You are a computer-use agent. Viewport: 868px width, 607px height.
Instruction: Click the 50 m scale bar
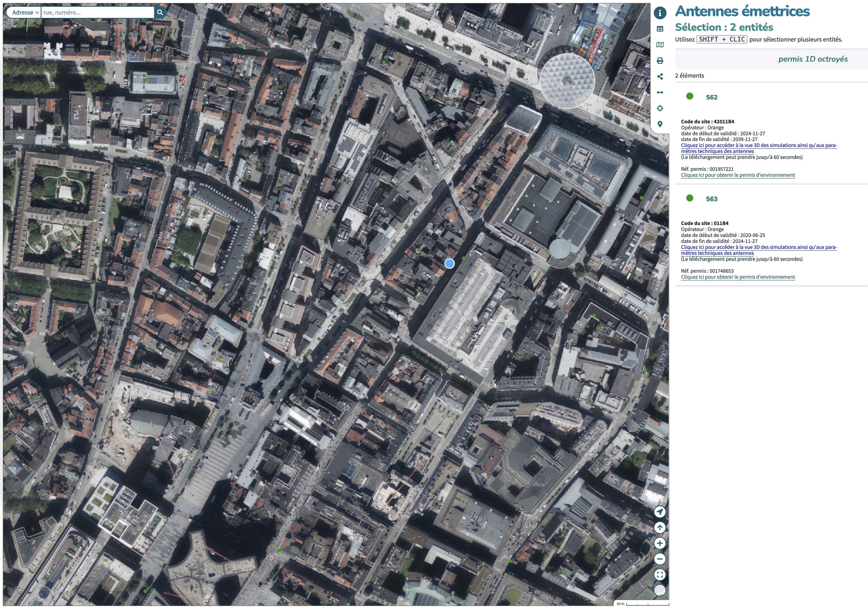[642, 604]
